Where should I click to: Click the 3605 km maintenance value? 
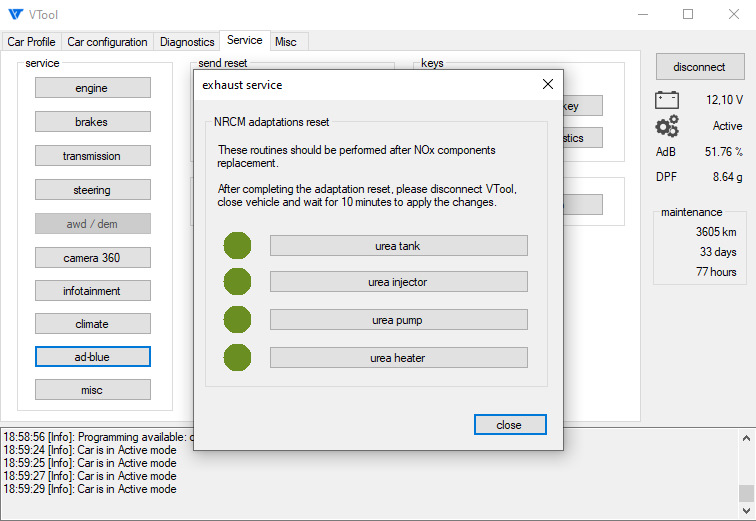tap(716, 232)
